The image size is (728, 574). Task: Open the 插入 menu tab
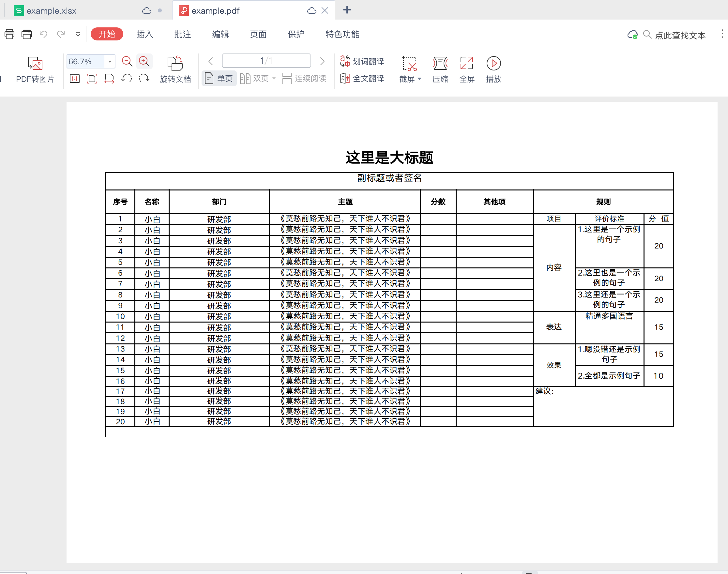point(144,34)
